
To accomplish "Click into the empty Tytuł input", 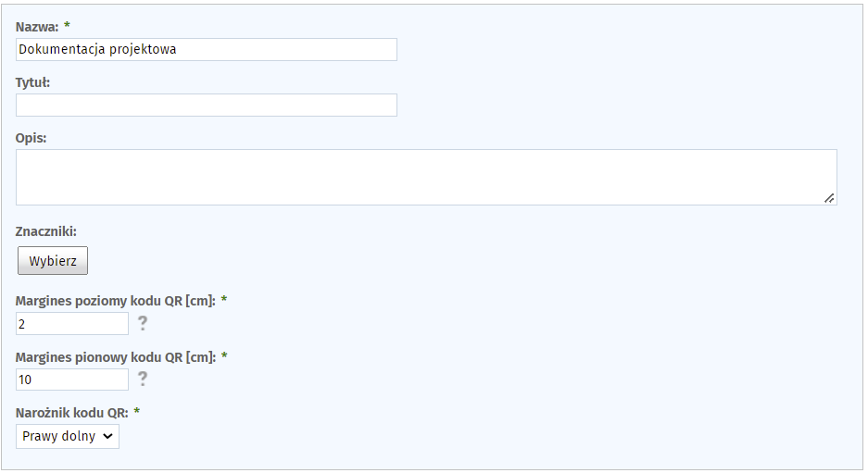I will [206, 106].
